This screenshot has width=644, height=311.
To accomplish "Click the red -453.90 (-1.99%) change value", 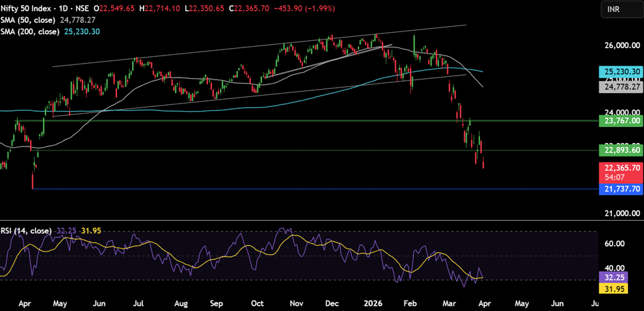I will coord(302,8).
